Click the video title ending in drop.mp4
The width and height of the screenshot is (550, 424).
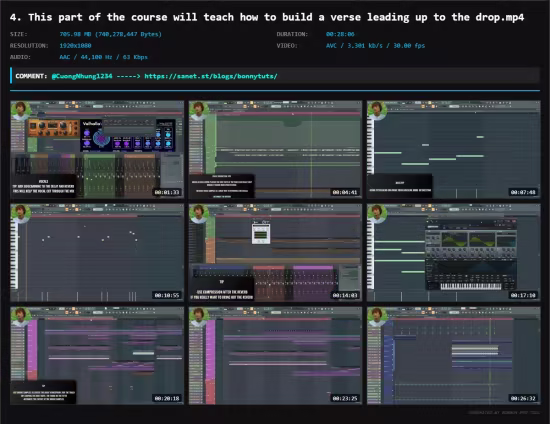coord(267,17)
